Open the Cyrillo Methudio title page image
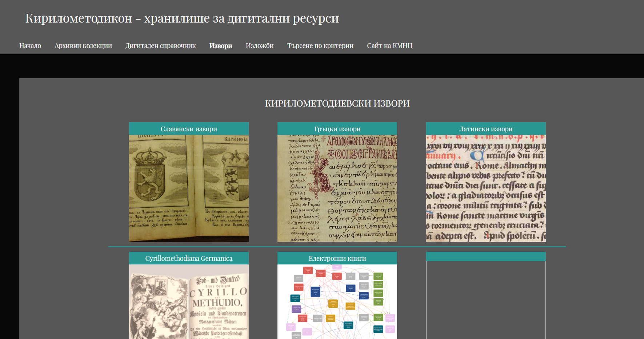Image resolution: width=644 pixels, height=339 pixels. [189, 302]
